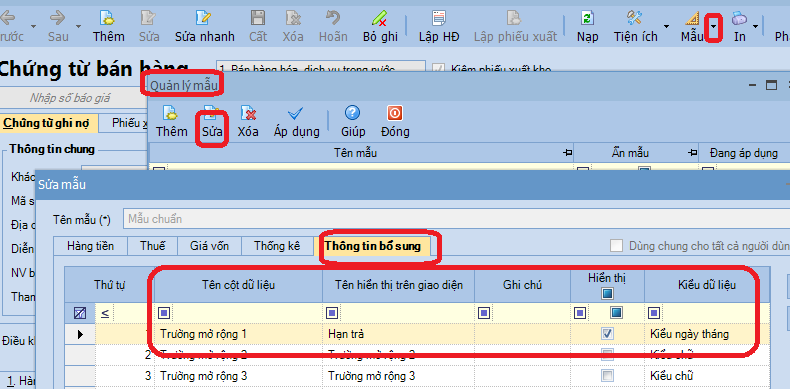Viewport: 790px width, 389px height.
Task: Expand the In print dropdown arrow
Action: 755,27
